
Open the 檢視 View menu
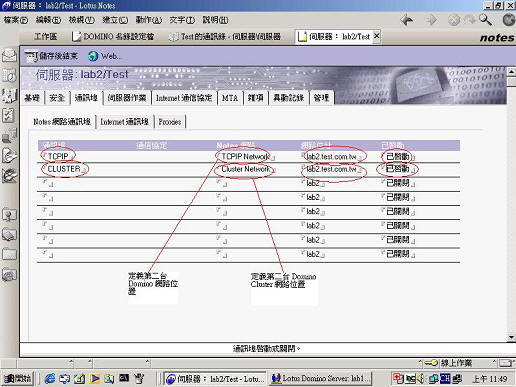(81, 20)
